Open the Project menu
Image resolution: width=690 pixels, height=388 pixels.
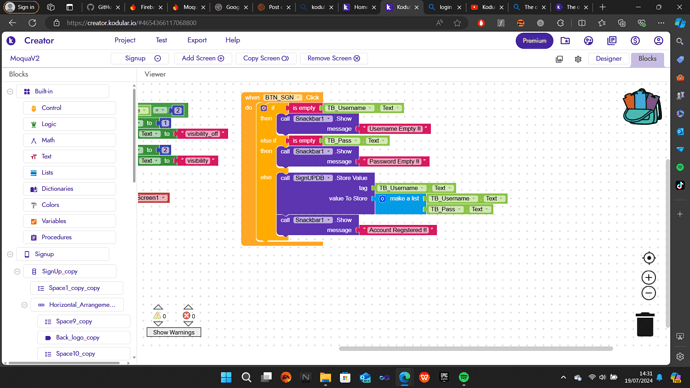click(125, 40)
